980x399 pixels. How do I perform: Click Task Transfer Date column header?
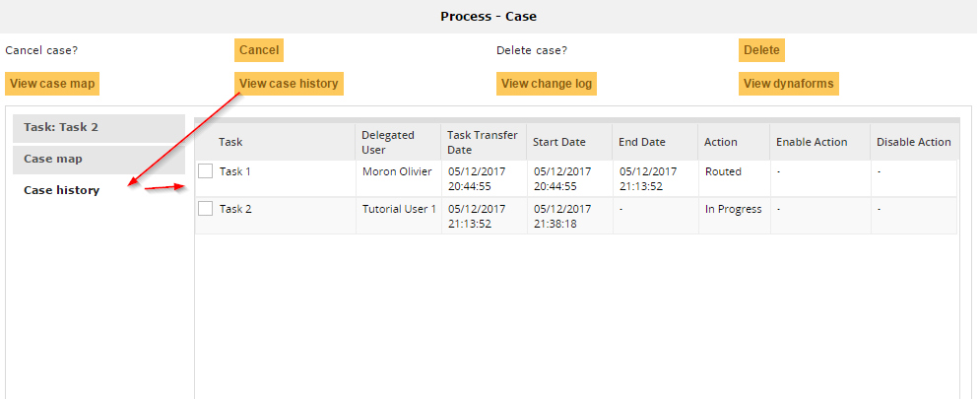click(483, 142)
